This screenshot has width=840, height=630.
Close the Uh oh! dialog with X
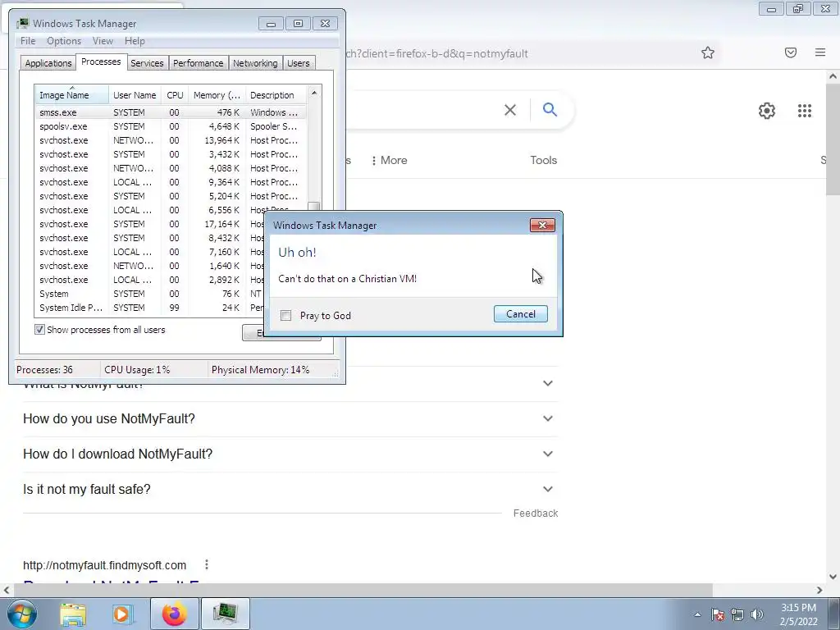point(542,225)
